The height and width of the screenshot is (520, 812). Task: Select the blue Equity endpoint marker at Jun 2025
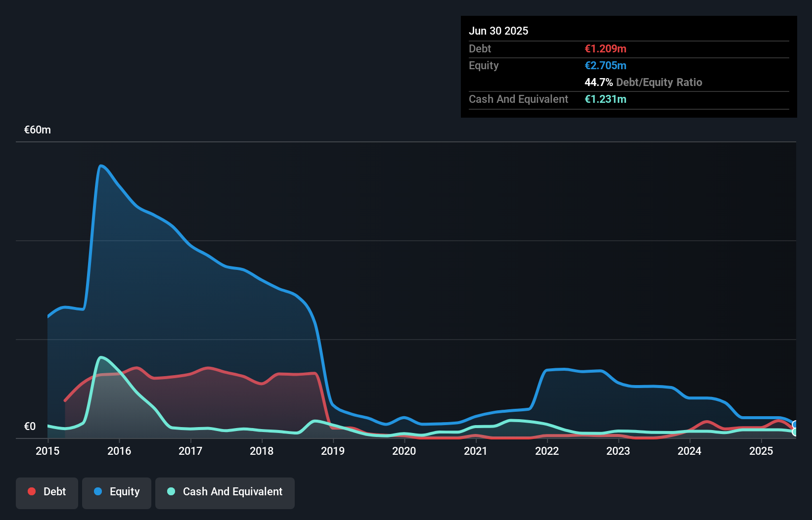point(795,425)
